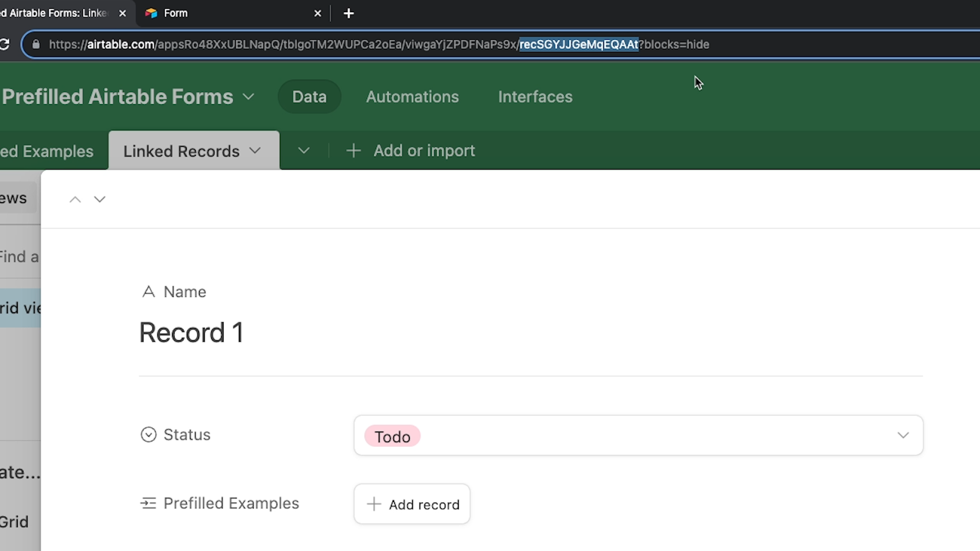Open the Automations tab
This screenshot has width=980, height=551.
pyautogui.click(x=412, y=97)
